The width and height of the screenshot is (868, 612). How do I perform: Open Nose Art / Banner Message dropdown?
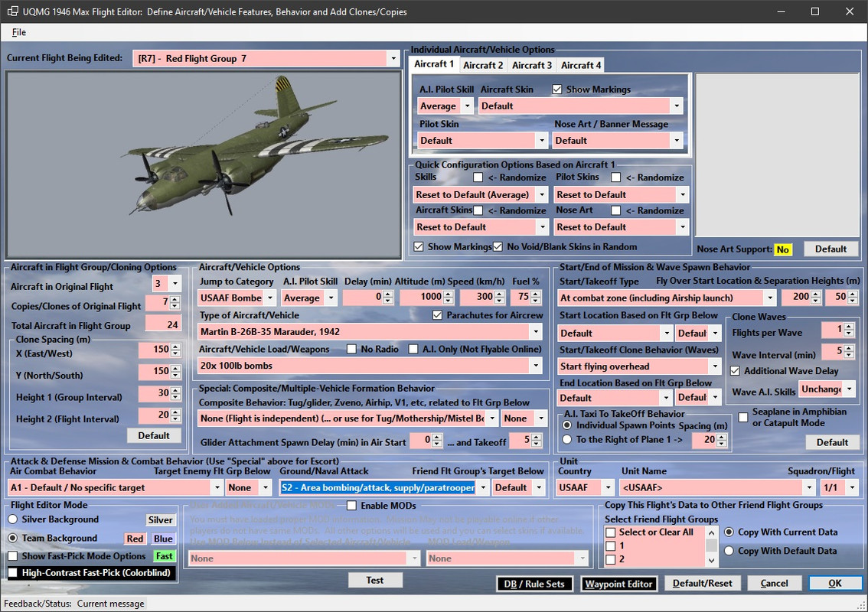click(x=677, y=141)
